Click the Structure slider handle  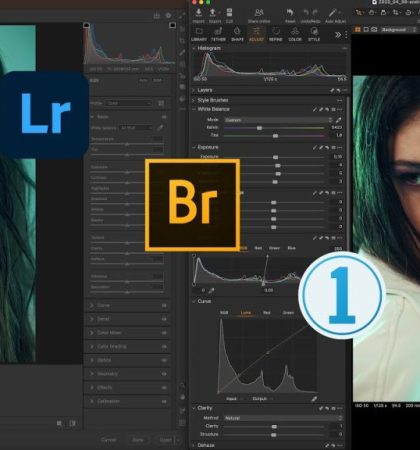274,435
